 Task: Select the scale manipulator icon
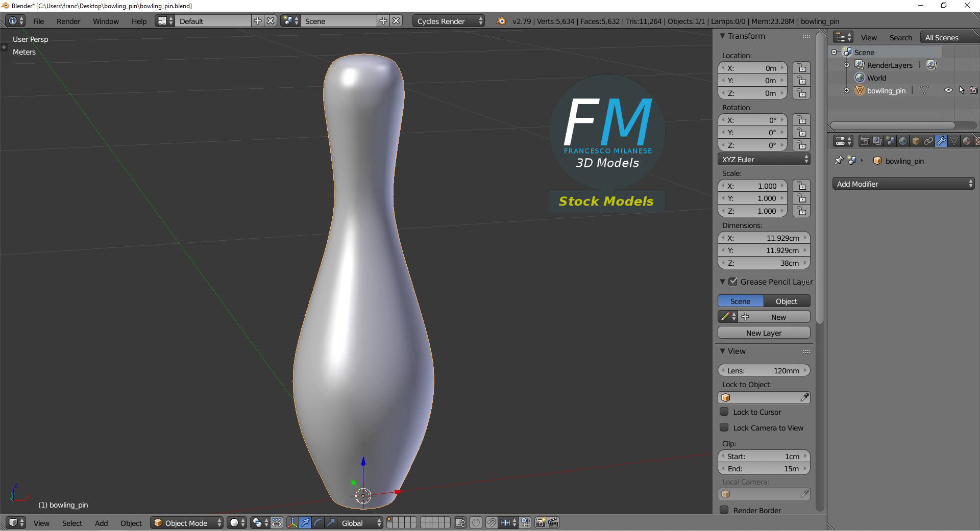tap(331, 523)
